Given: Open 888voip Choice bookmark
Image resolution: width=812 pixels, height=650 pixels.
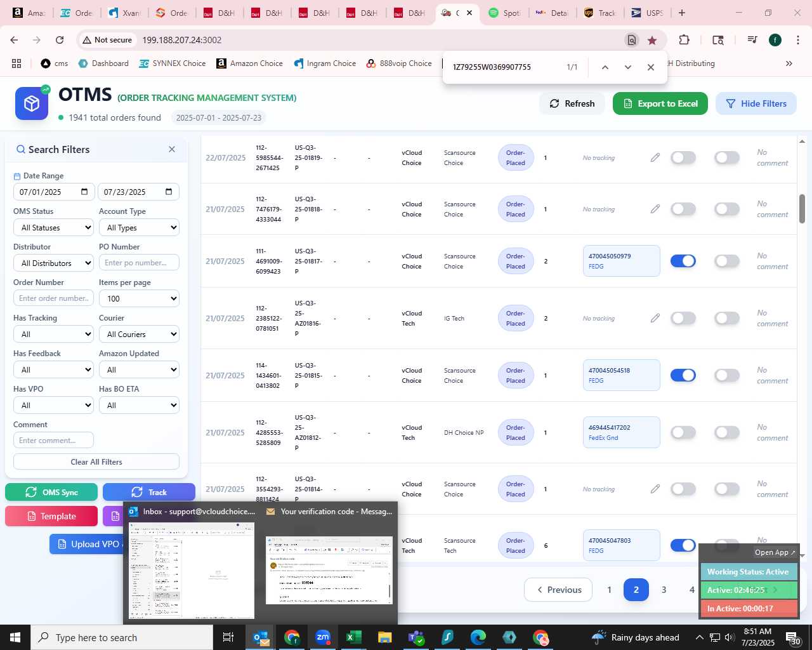Looking at the screenshot, I should click(x=399, y=63).
